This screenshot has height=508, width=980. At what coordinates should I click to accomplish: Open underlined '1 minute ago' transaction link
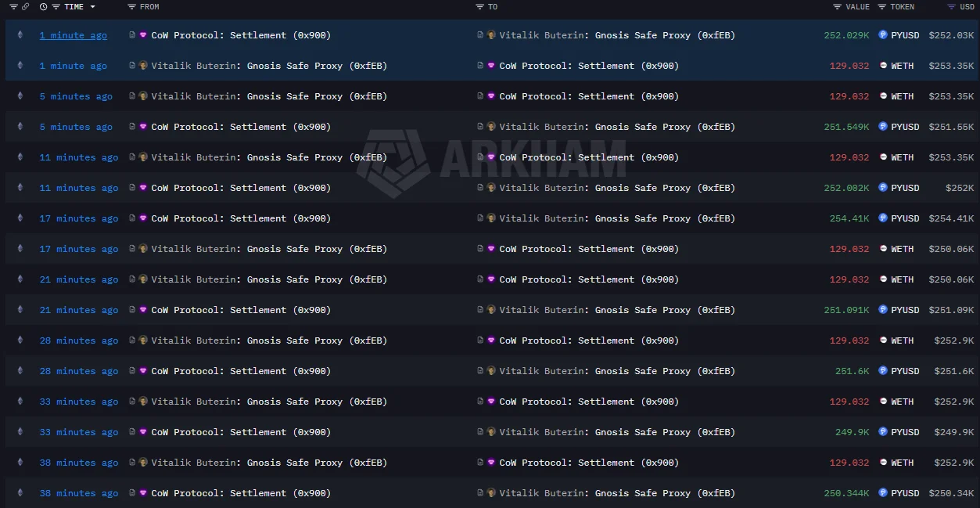click(x=74, y=35)
